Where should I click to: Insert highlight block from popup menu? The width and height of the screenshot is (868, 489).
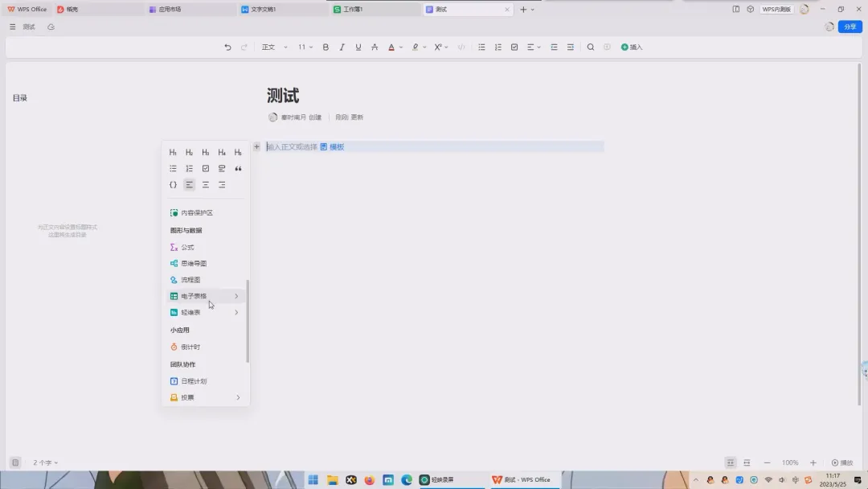[222, 168]
